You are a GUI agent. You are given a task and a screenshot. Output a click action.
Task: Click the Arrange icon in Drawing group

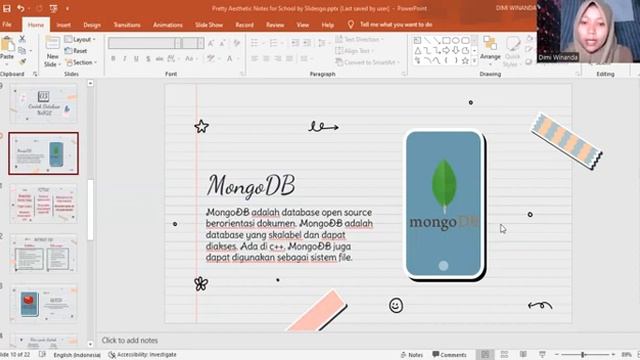490,43
